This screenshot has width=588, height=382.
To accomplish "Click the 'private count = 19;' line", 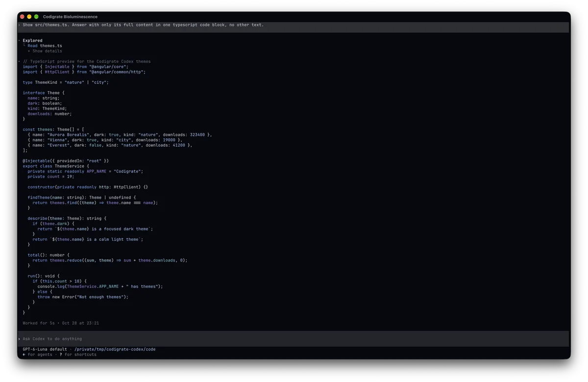I will pos(51,177).
